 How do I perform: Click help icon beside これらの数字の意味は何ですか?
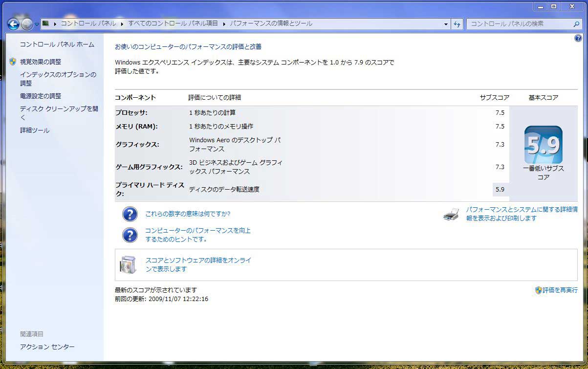pyautogui.click(x=130, y=214)
